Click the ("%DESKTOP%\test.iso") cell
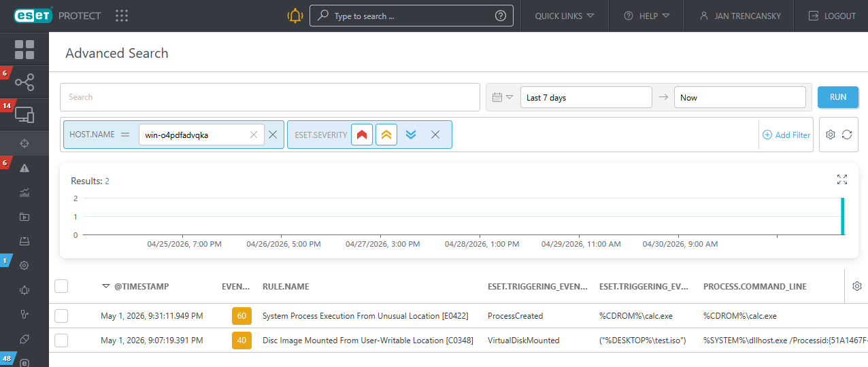868x367 pixels. (x=643, y=340)
